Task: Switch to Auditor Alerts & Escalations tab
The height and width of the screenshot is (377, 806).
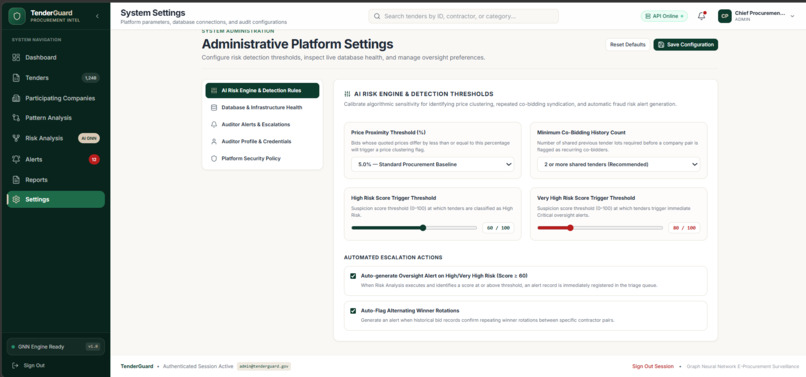Action: tap(262, 124)
